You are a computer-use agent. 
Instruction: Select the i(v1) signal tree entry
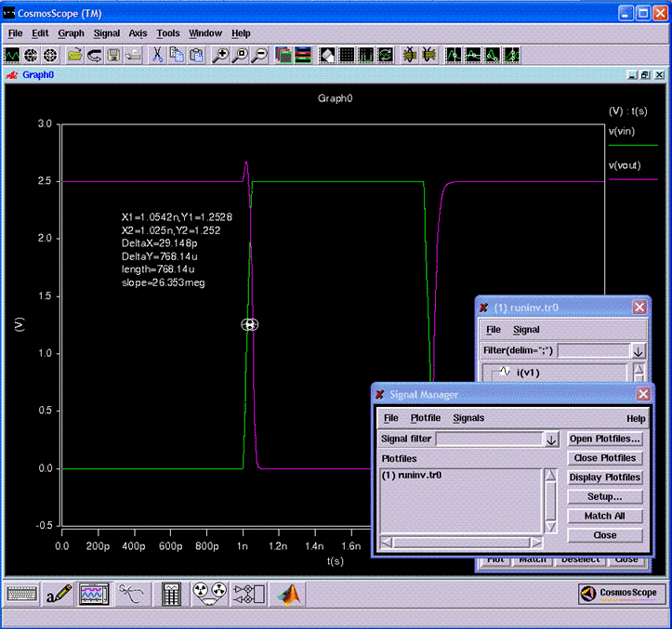(527, 373)
